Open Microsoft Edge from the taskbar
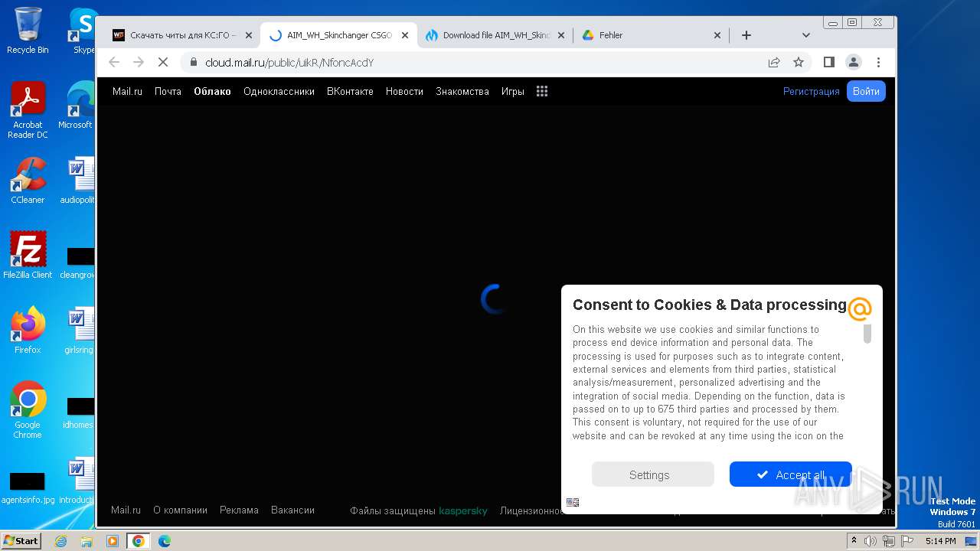The width and height of the screenshot is (980, 551). coord(165,541)
